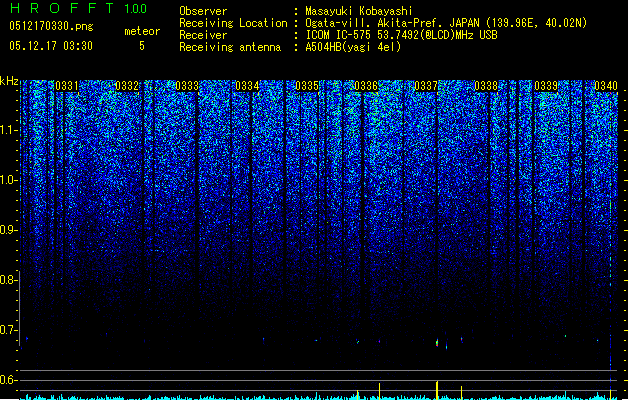This screenshot has height=400, width=629.
Task: Click the 0.6 kHz axis label
Action: coord(8,380)
